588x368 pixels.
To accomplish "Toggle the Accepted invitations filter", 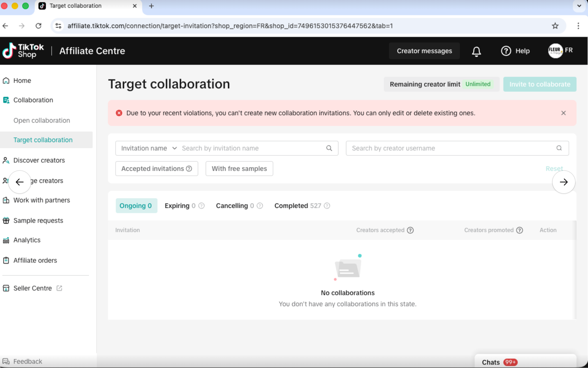I will pos(157,169).
